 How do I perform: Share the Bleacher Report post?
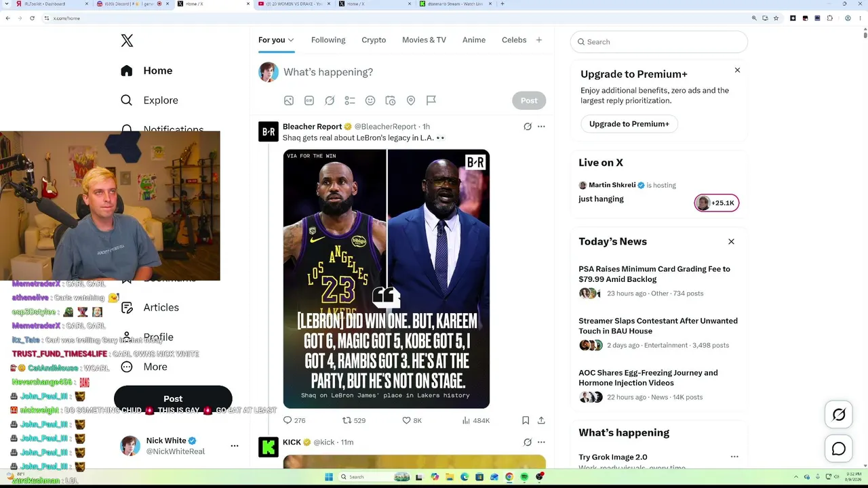click(541, 420)
